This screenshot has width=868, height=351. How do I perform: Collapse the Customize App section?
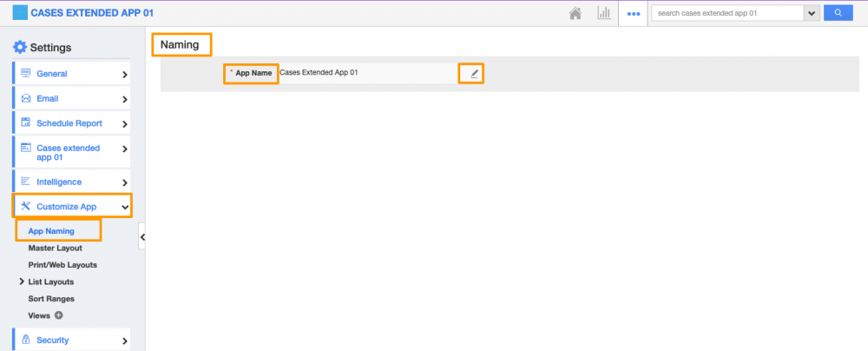point(126,207)
